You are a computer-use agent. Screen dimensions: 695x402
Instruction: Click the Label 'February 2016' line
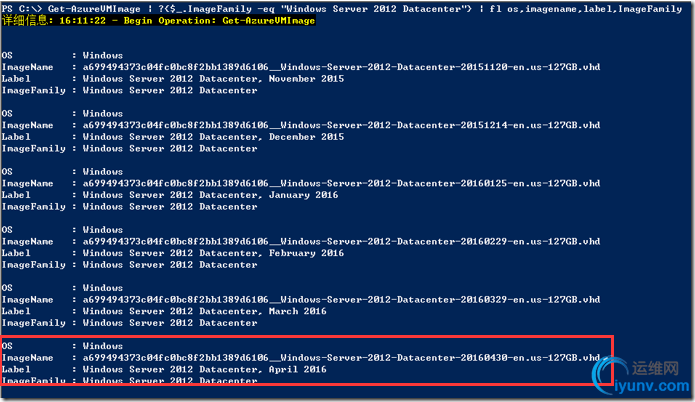pyautogui.click(x=173, y=253)
